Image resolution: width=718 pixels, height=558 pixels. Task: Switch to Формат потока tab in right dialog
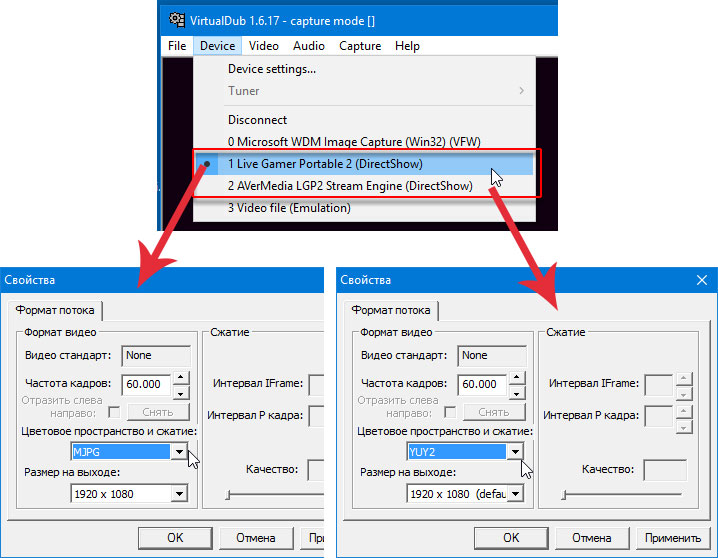click(391, 310)
